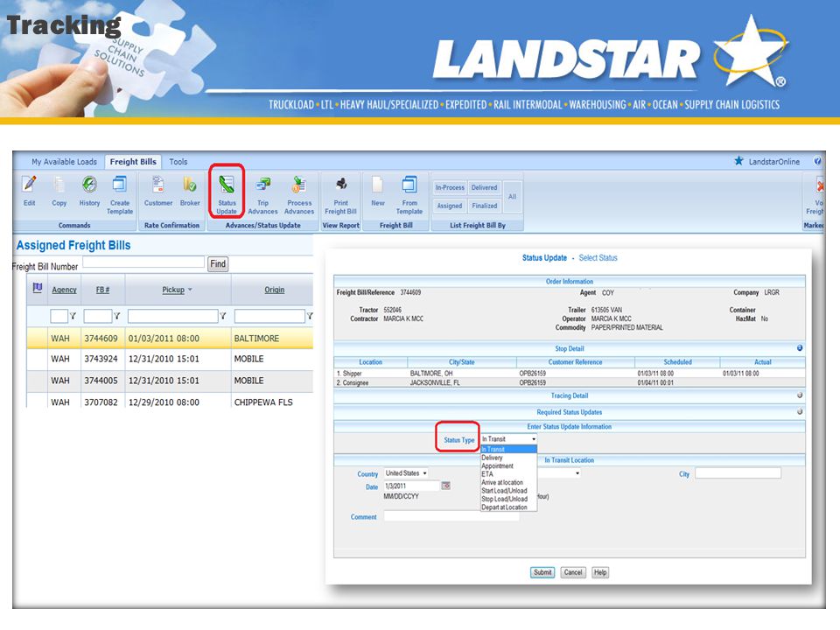The image size is (840, 630).
Task: Sort by Agency column header
Action: coord(64,290)
